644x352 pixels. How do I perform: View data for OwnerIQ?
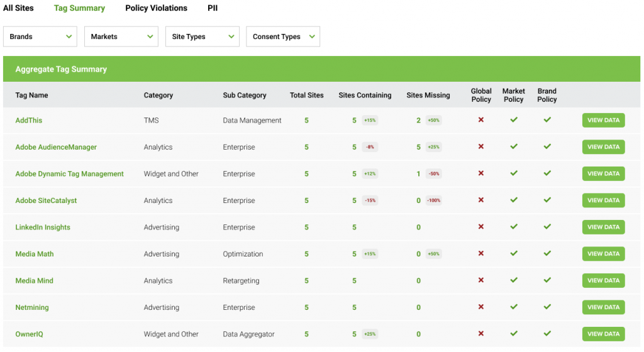tap(603, 334)
